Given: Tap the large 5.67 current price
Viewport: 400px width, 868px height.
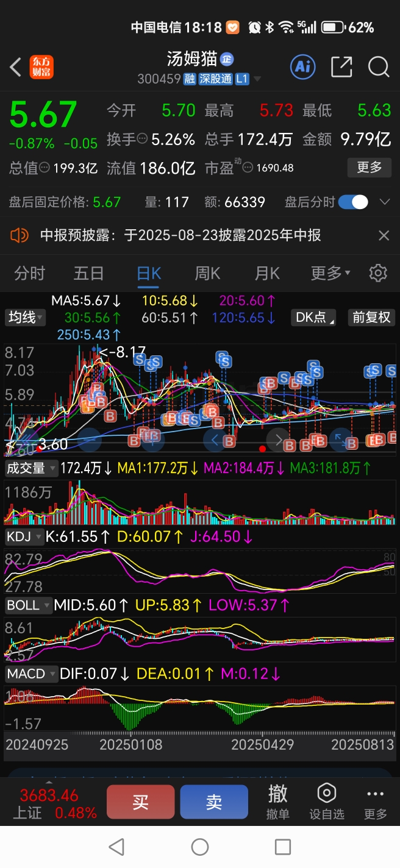Looking at the screenshot, I should 43,114.
